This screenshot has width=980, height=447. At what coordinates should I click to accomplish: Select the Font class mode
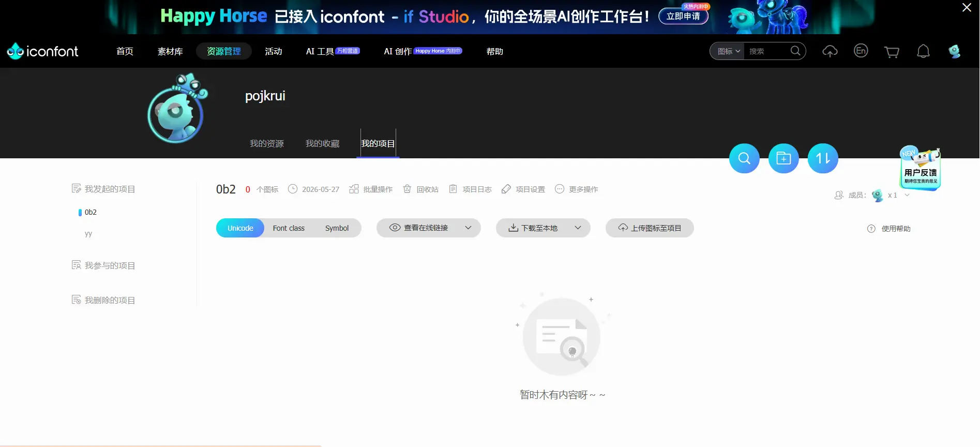click(x=289, y=228)
